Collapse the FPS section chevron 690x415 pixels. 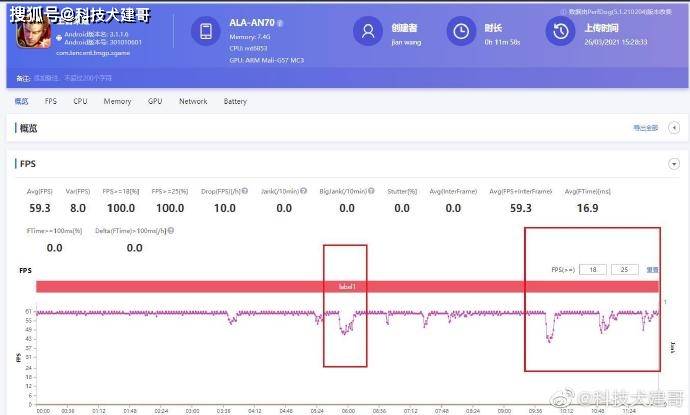[x=674, y=164]
